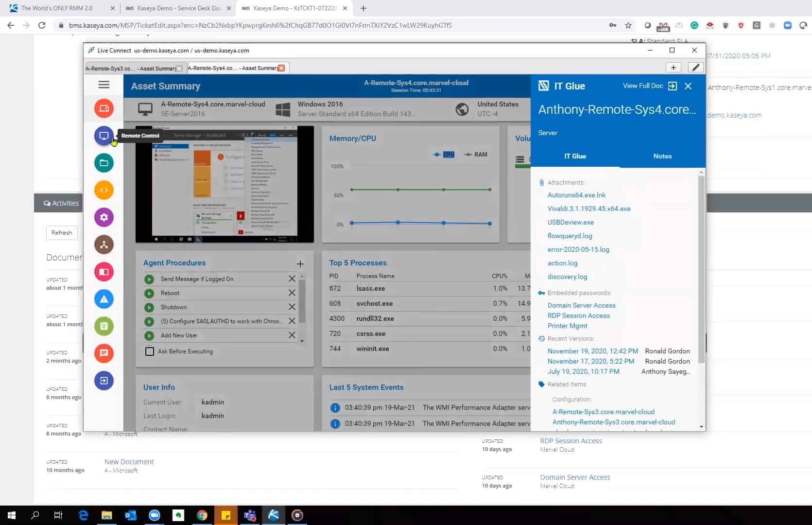Screen dimensions: 812x525
Task: Open embedded password Domain Server Access
Action: [581, 305]
